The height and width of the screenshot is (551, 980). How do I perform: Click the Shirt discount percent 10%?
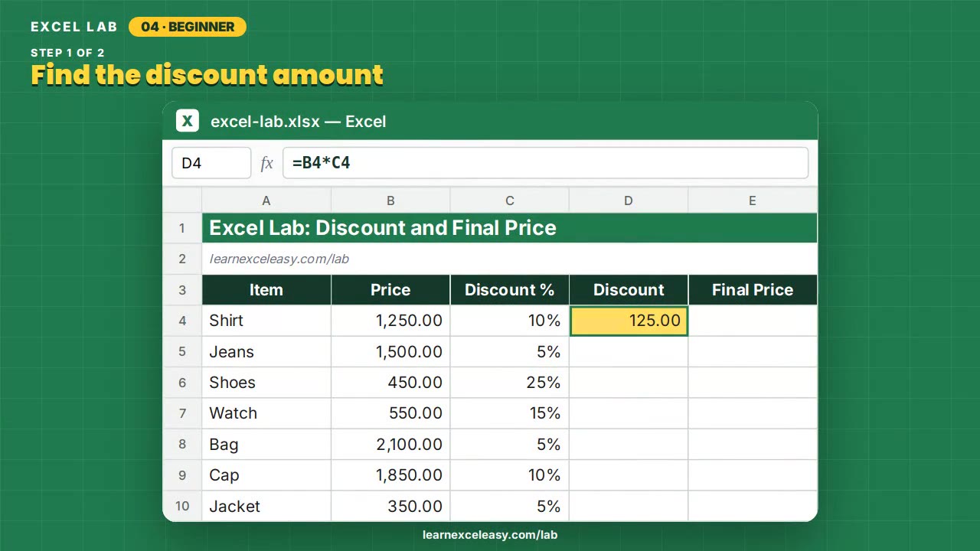(510, 321)
